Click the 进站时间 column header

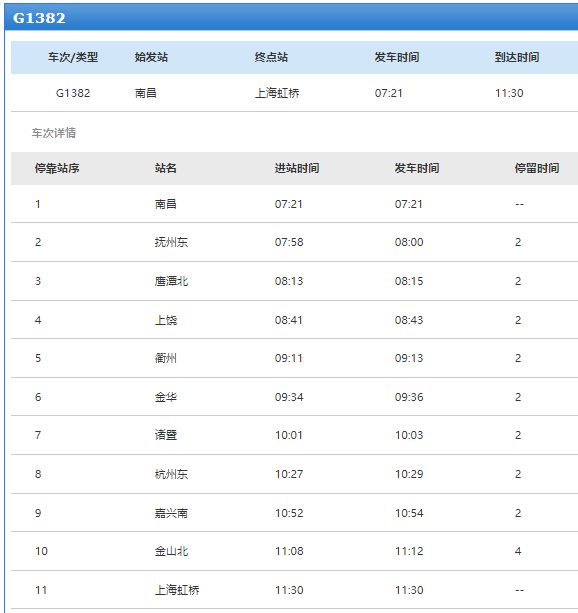(297, 168)
